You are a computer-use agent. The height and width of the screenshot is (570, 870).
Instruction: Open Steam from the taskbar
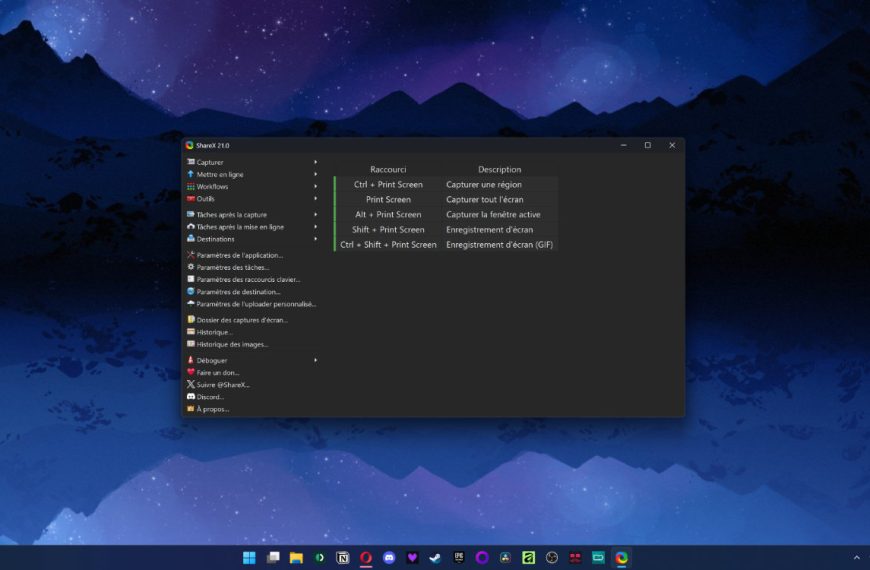436,558
